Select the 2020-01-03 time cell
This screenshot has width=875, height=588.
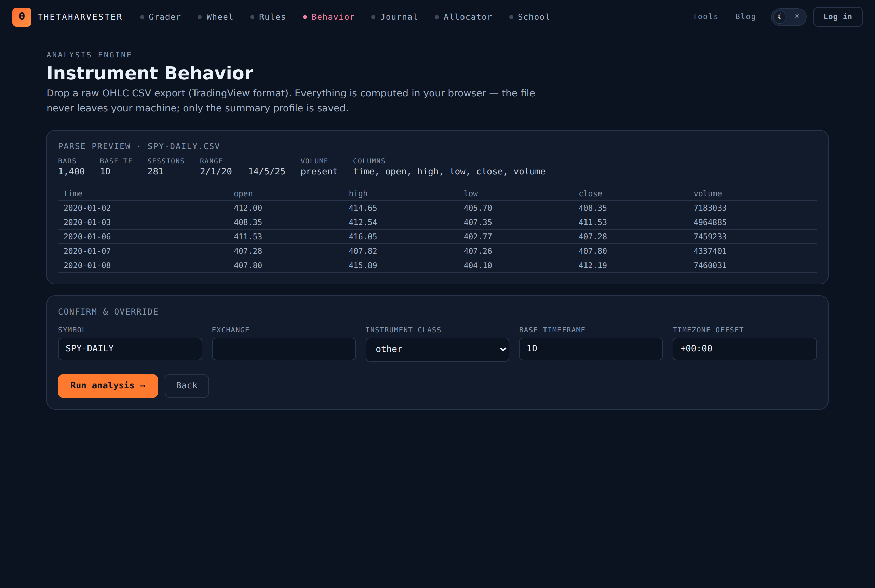(87, 222)
